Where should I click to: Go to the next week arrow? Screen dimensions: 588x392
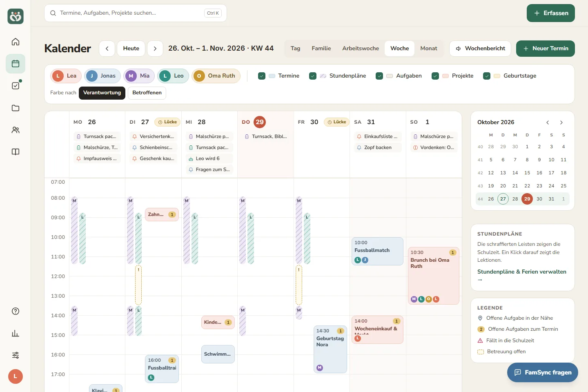(x=155, y=48)
